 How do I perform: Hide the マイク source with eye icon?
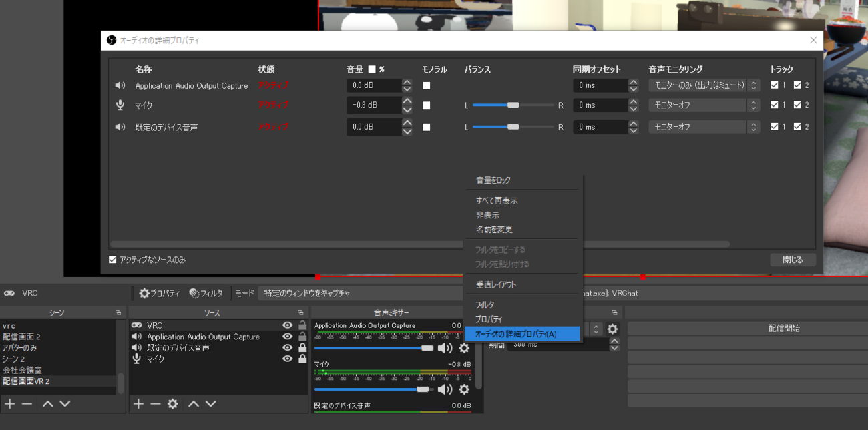pyautogui.click(x=287, y=359)
